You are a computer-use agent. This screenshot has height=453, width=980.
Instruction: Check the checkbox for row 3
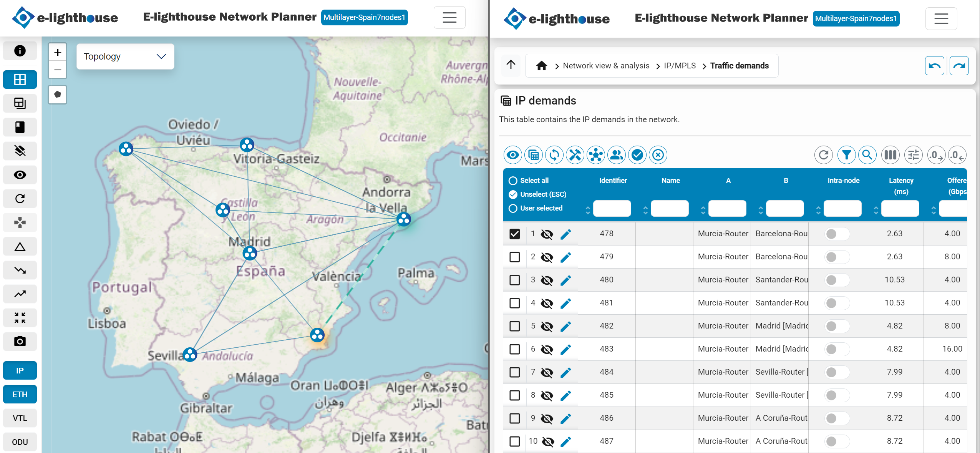pos(514,280)
